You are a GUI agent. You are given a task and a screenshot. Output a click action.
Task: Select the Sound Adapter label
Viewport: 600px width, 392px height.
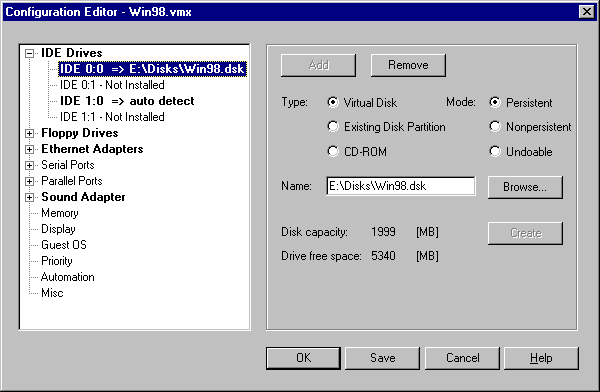pos(83,197)
